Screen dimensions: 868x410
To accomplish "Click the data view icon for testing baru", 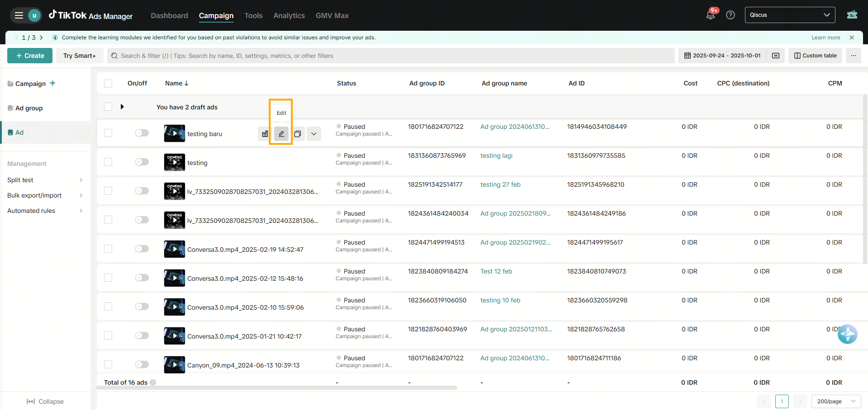I will (x=265, y=134).
